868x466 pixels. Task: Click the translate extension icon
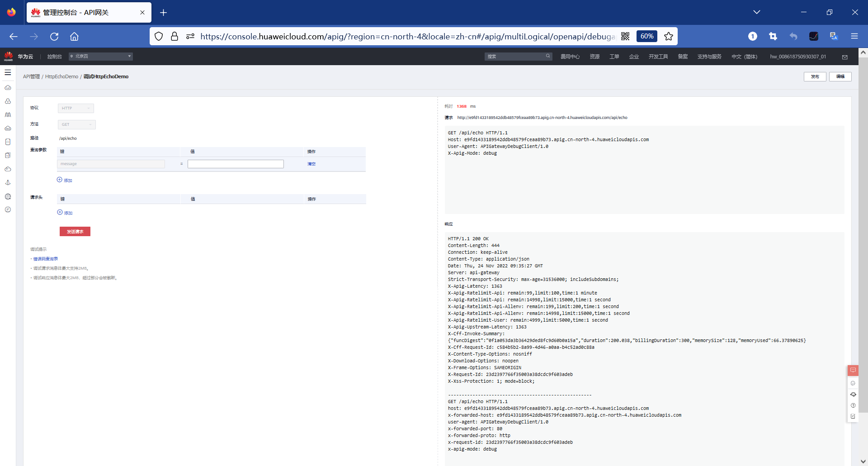(834, 36)
